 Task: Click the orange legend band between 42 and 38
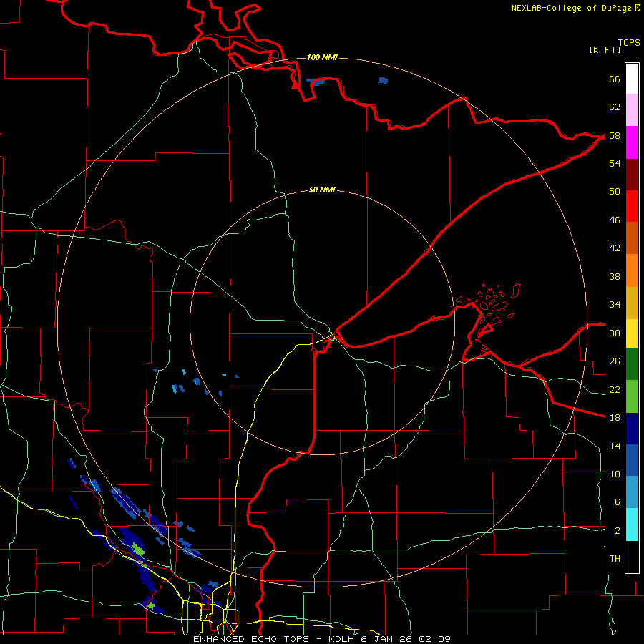click(x=632, y=270)
